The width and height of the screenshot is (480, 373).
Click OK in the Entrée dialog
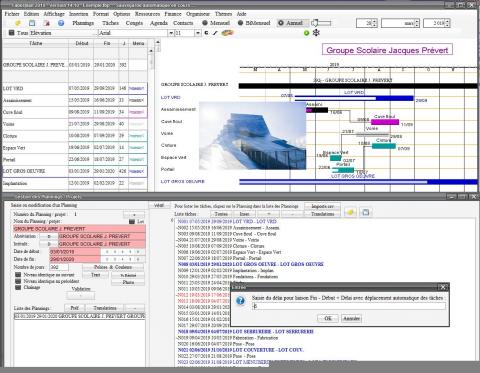(328, 318)
